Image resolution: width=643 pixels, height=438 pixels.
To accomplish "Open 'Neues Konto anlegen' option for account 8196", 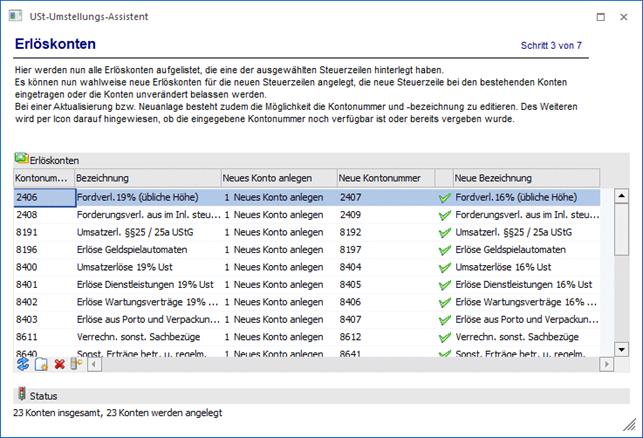I will point(277,250).
